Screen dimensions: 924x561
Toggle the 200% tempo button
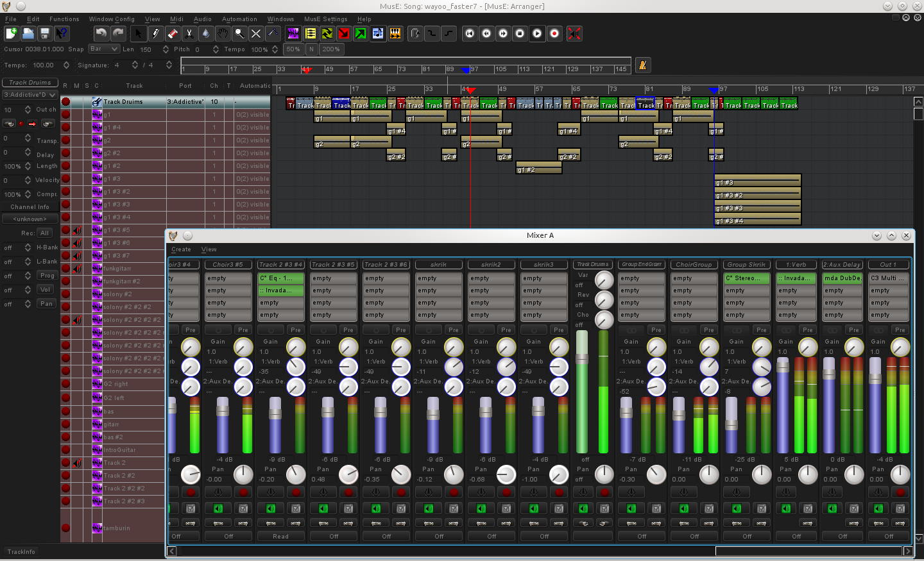pos(331,49)
